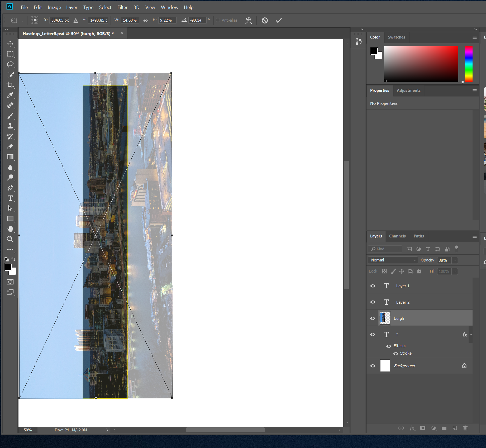The image size is (486, 448).
Task: Open the Fill slider dropdown arrow
Action: tap(455, 271)
